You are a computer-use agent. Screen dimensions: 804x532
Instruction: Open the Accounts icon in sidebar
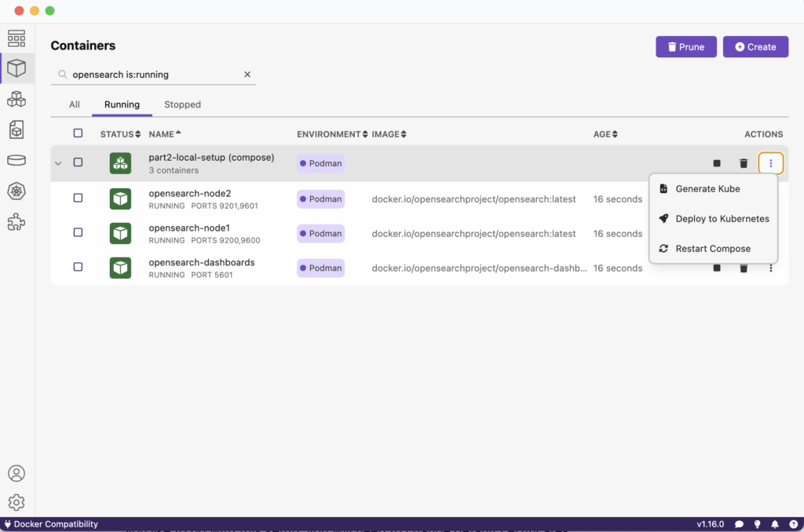coord(16,473)
